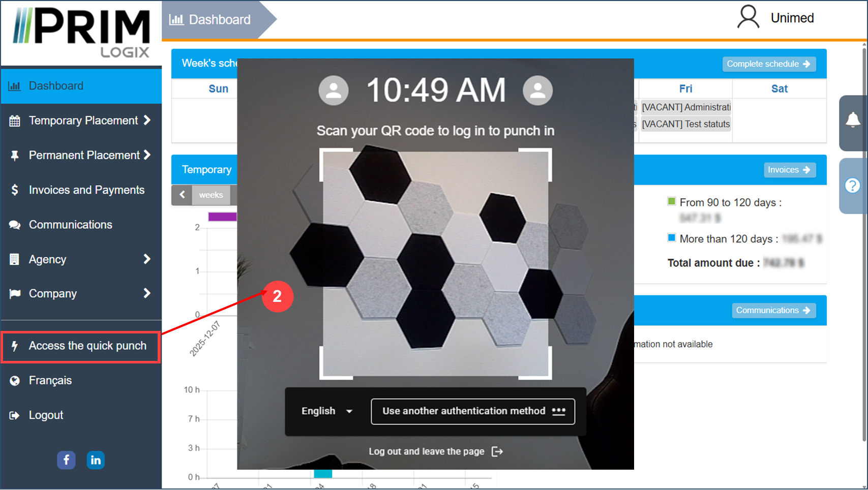Screen dimensions: 868x490
Task: Click the Unimed user profile icon
Action: point(748,18)
